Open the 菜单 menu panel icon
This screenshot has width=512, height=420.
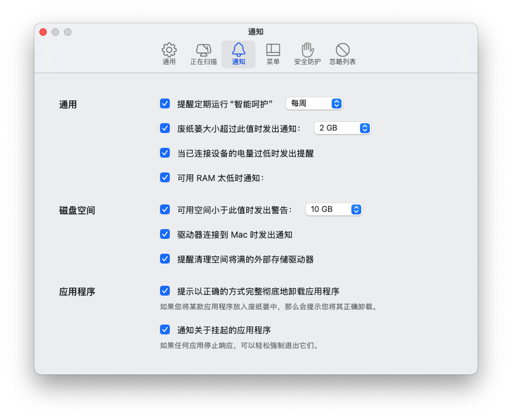tap(273, 54)
